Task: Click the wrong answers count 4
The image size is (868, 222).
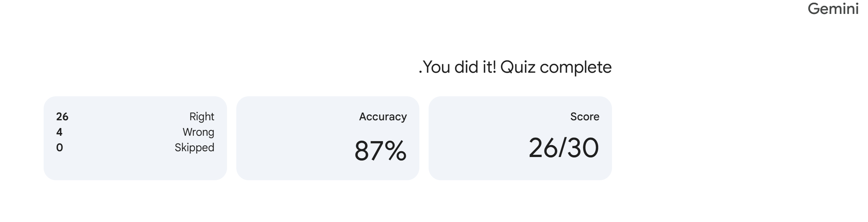Action: point(59,132)
